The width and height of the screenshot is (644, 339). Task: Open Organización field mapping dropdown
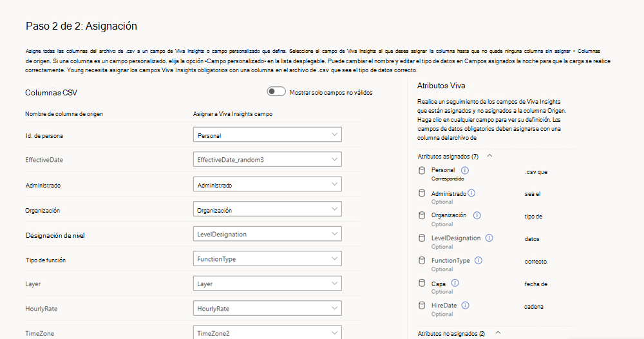(x=267, y=209)
